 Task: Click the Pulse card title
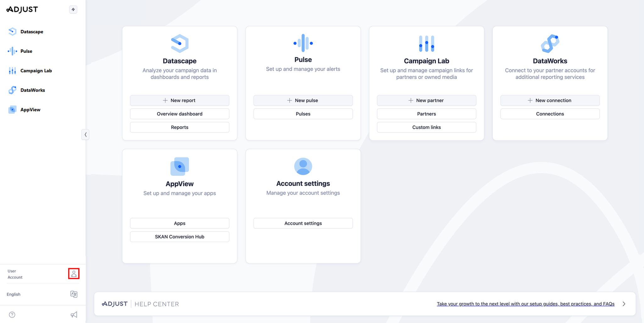(303, 59)
